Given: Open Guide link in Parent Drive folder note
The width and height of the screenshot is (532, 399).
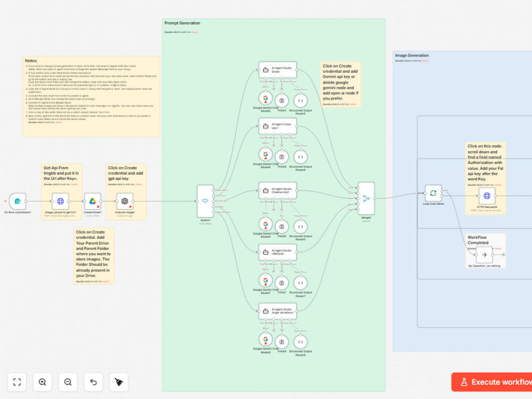Looking at the screenshot, I should point(106,281).
